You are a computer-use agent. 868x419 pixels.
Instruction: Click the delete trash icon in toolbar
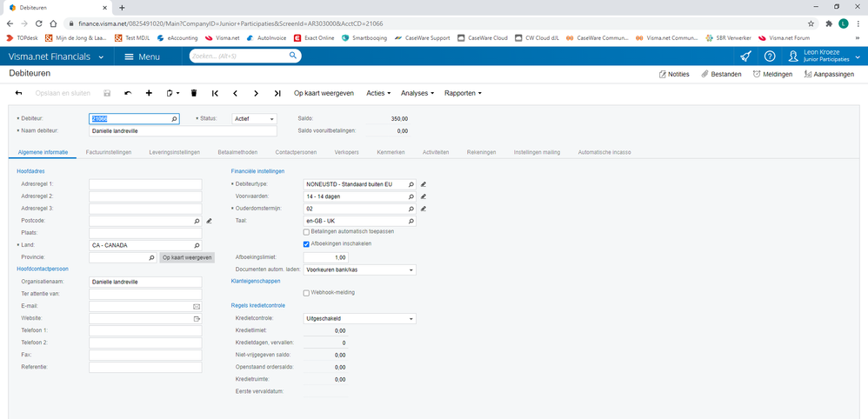point(194,93)
